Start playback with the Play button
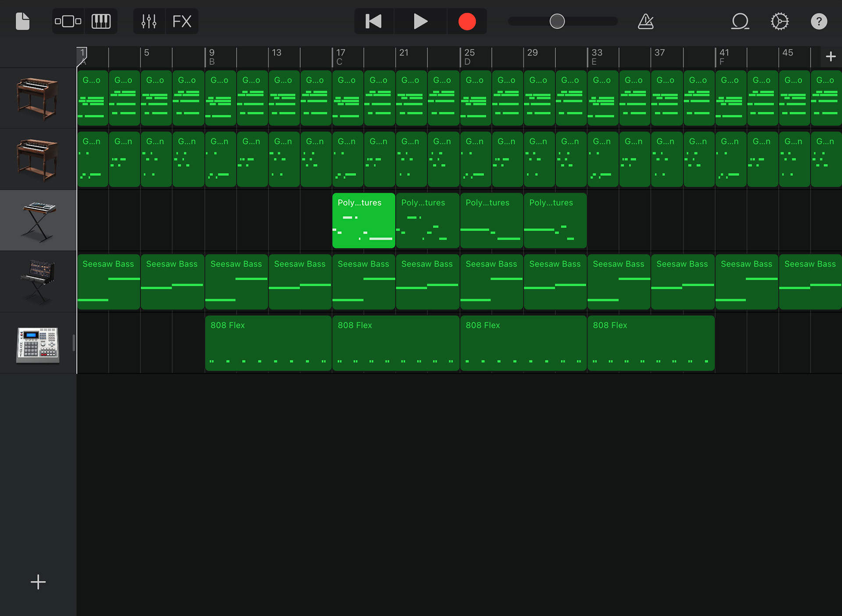Screen dimensions: 842x616 click(x=420, y=21)
